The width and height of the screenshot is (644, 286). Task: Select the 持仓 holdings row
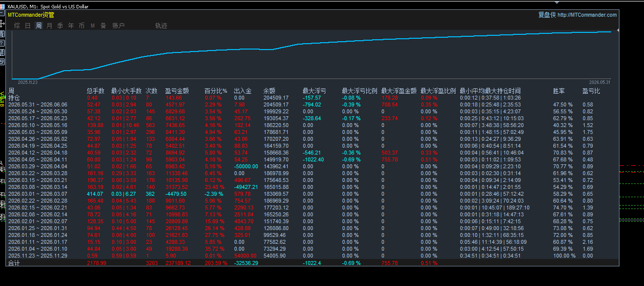(312, 98)
